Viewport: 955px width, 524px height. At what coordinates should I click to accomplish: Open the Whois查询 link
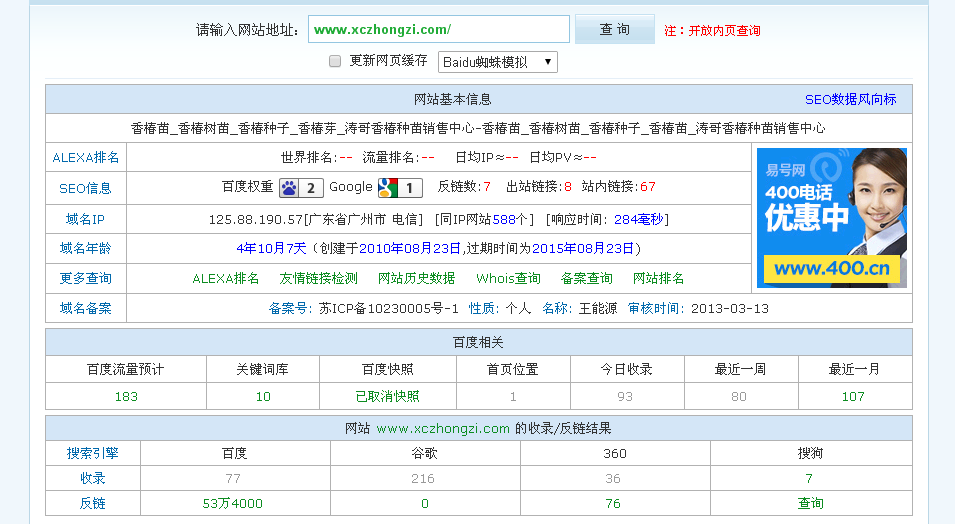pos(508,279)
